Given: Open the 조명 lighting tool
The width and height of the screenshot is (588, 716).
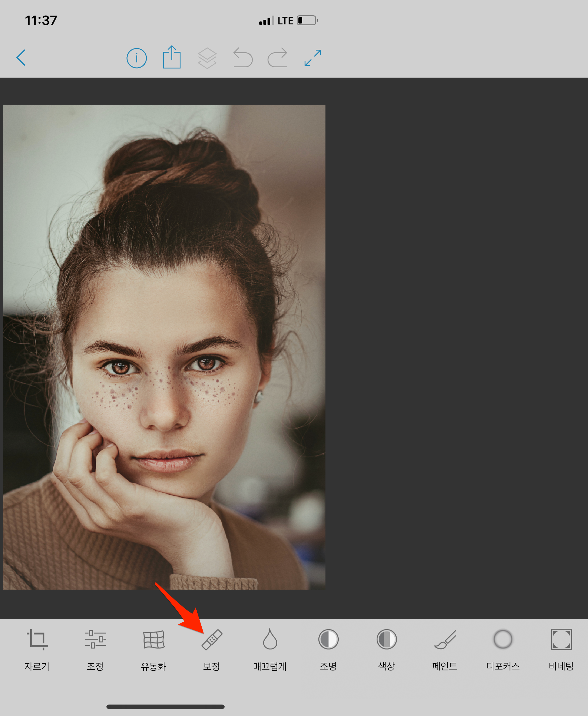Looking at the screenshot, I should pyautogui.click(x=328, y=640).
